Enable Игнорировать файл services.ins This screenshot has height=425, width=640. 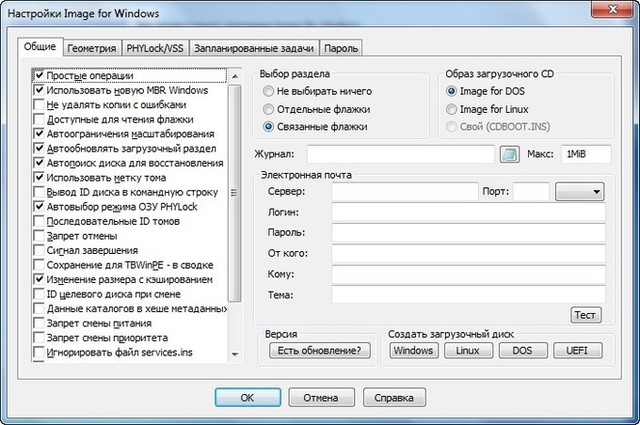pyautogui.click(x=39, y=352)
